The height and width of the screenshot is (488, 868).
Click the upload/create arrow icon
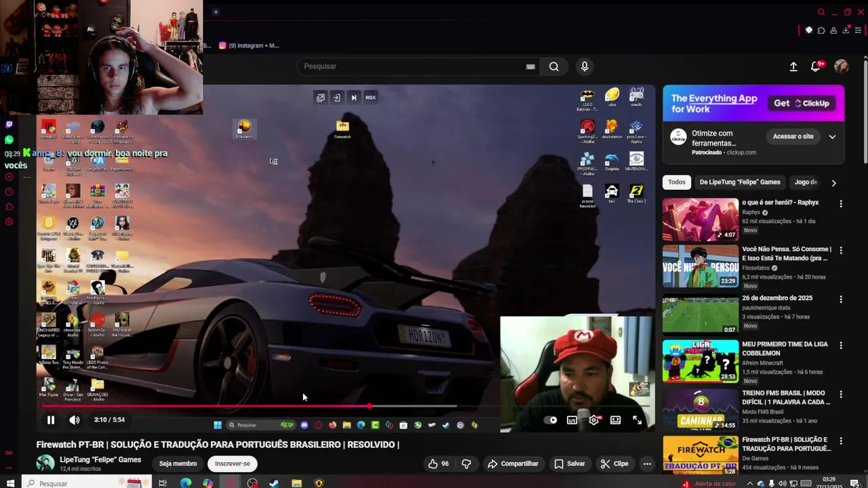[x=793, y=66]
